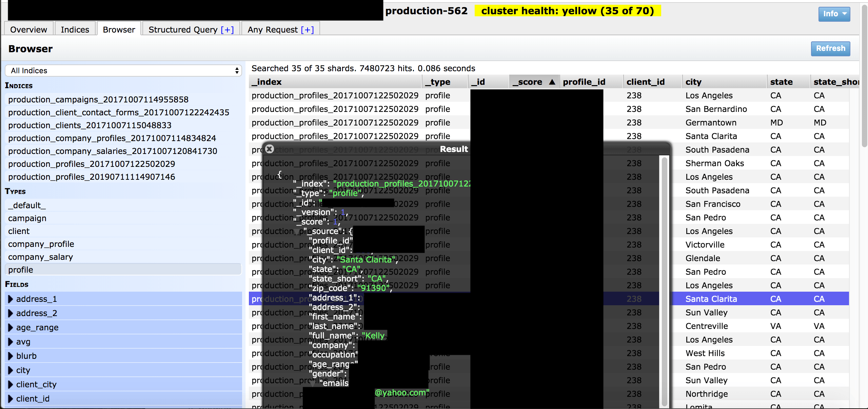
Task: Add a Structured Query tab with plus
Action: pos(227,30)
